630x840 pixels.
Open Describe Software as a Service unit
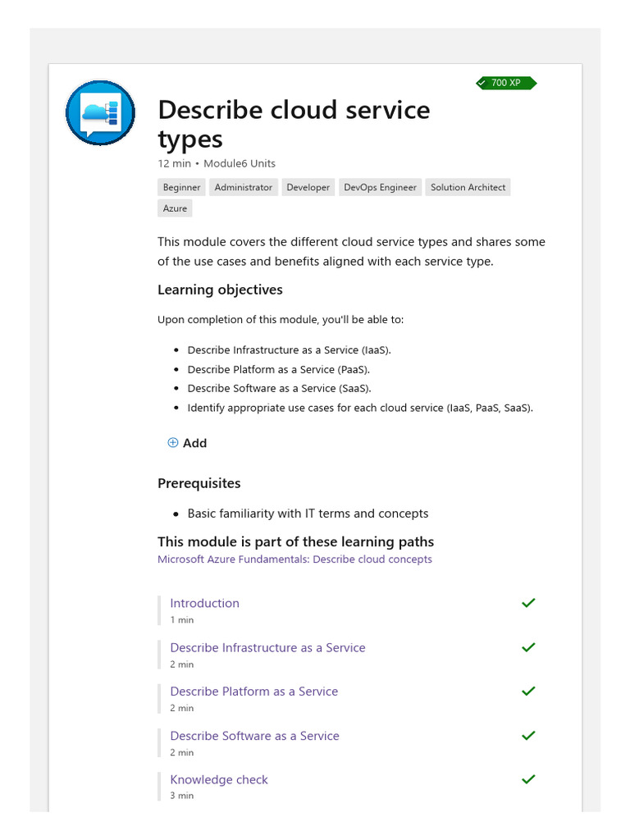point(254,736)
